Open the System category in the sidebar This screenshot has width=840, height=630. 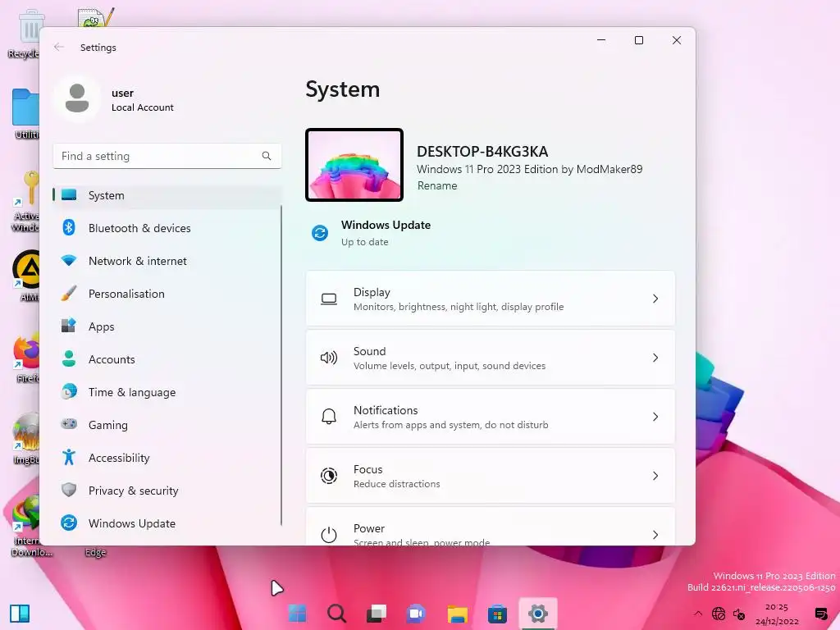point(167,195)
